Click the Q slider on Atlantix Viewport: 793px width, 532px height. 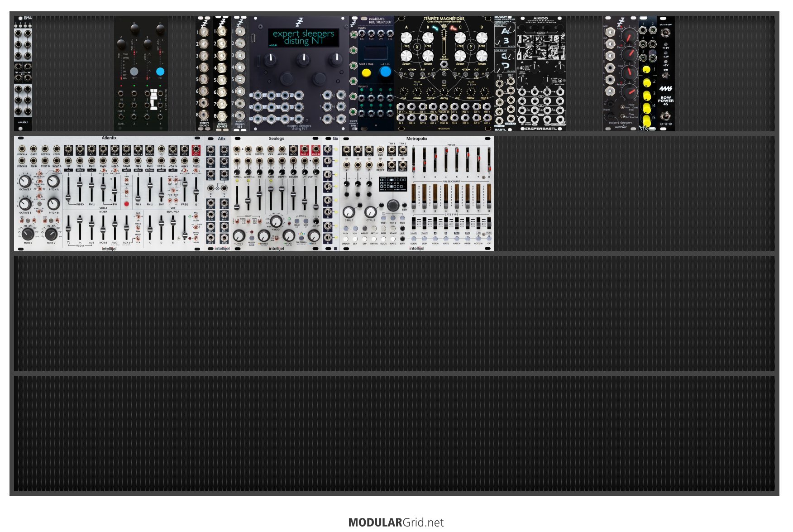[x=196, y=190]
